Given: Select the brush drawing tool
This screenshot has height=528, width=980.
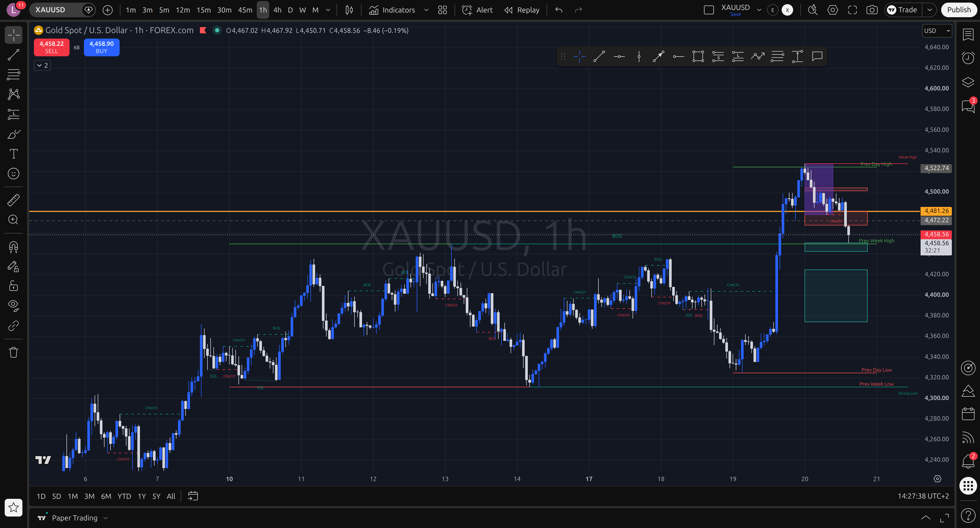Looking at the screenshot, I should click(14, 134).
